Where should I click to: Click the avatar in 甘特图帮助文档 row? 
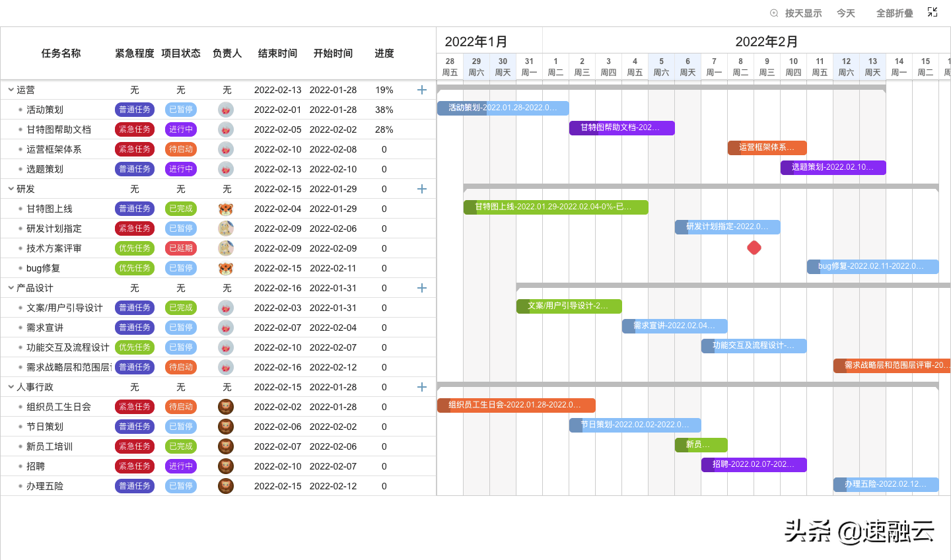pyautogui.click(x=226, y=129)
